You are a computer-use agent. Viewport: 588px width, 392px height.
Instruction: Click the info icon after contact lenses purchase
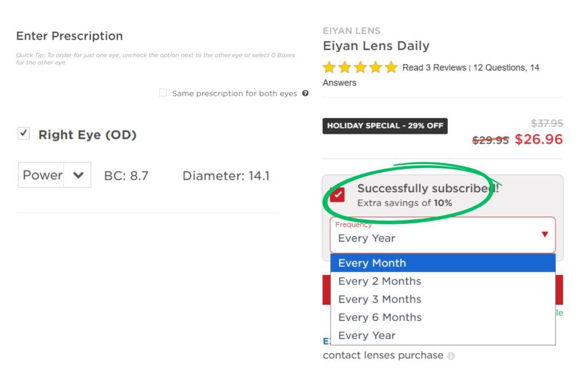[451, 356]
